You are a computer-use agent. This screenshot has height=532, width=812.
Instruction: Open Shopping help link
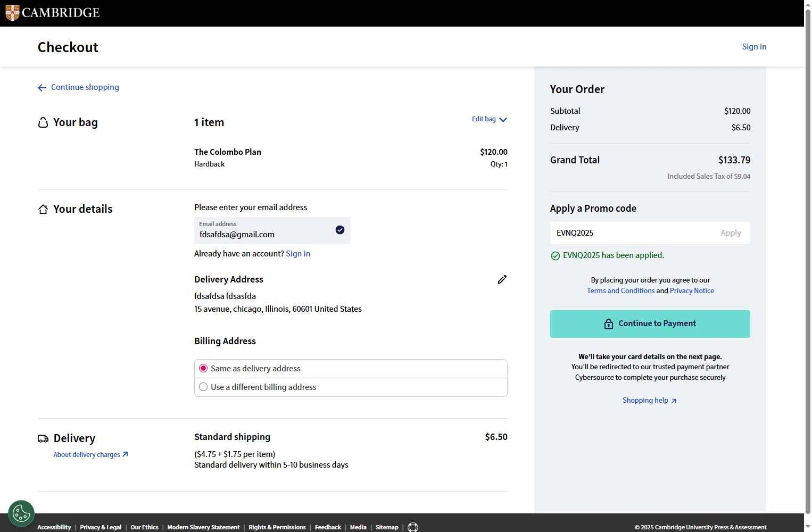[x=645, y=401]
